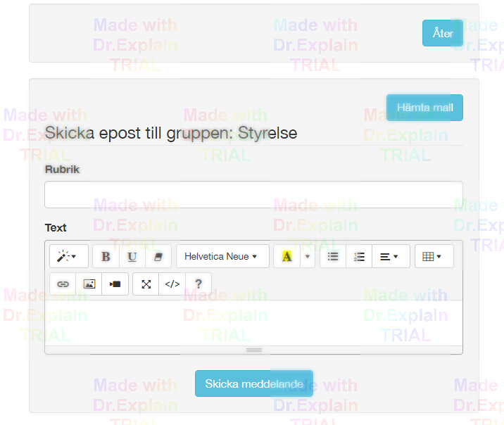This screenshot has width=504, height=425.
Task: Show the HTML code view
Action: pos(172,284)
